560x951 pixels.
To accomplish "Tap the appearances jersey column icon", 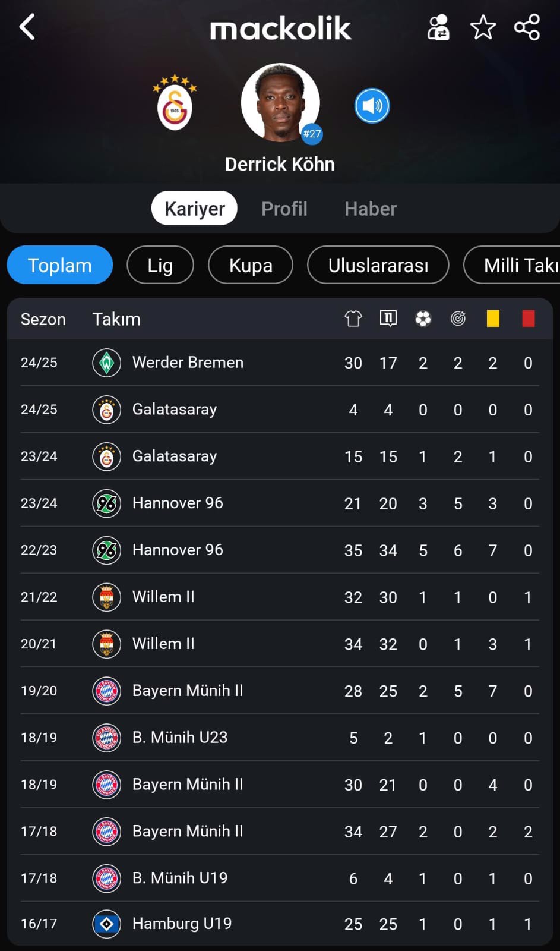I will tap(353, 319).
